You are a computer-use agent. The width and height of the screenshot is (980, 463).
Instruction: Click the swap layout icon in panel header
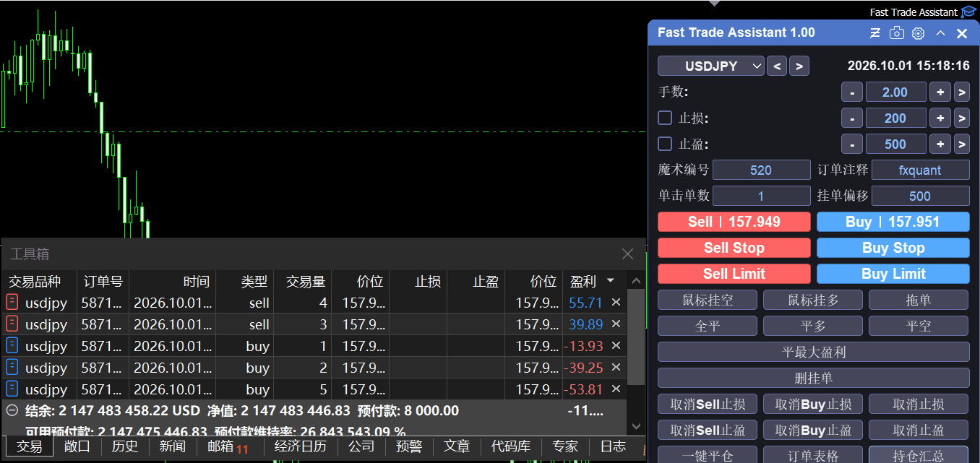pos(875,33)
